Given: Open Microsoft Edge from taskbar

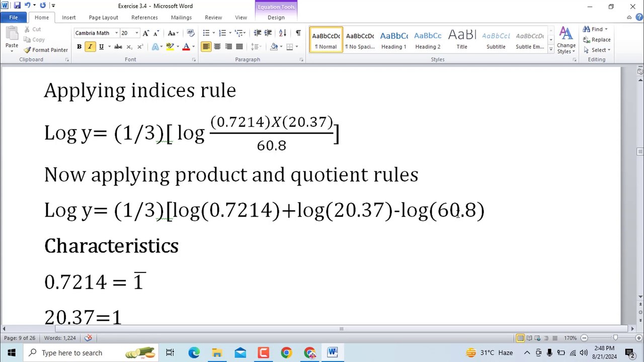Looking at the screenshot, I should tap(194, 352).
